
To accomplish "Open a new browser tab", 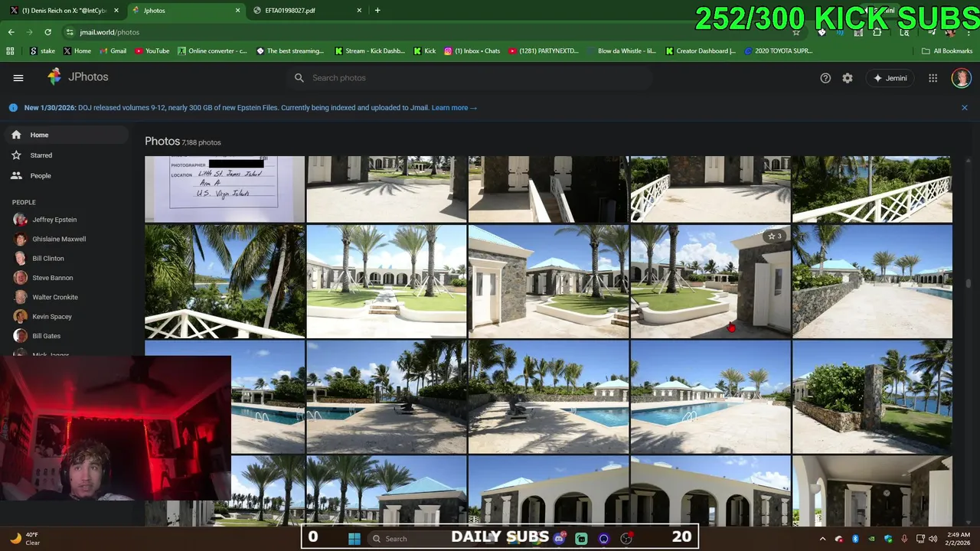I will pyautogui.click(x=377, y=11).
